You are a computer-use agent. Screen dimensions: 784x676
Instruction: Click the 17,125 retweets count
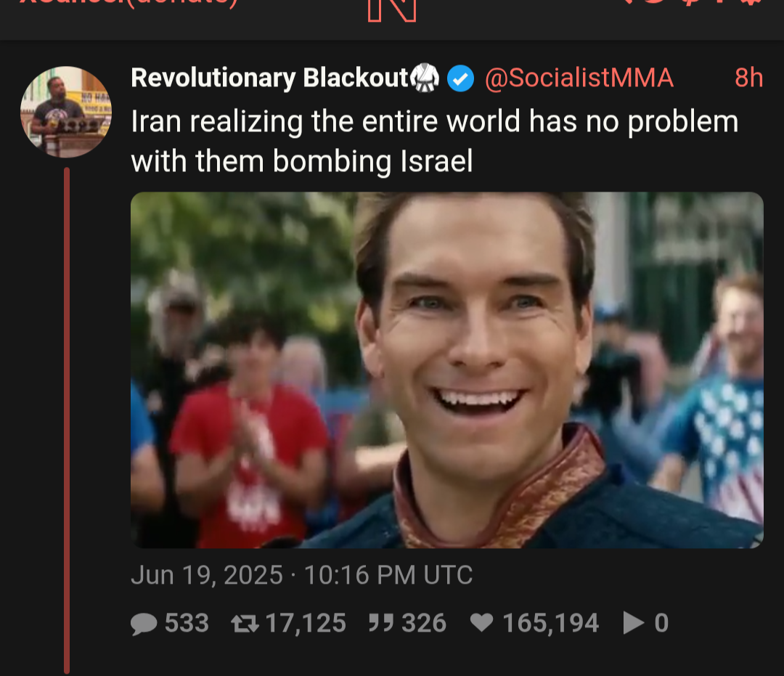click(x=306, y=623)
